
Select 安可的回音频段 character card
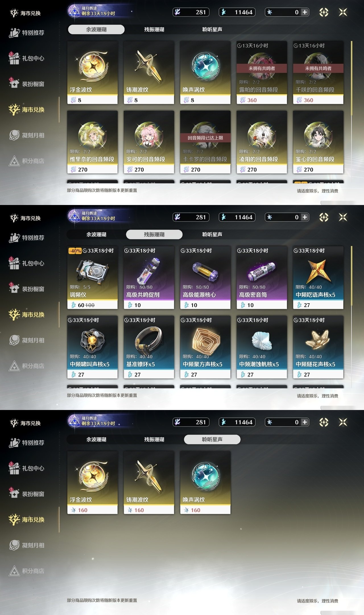(x=149, y=142)
